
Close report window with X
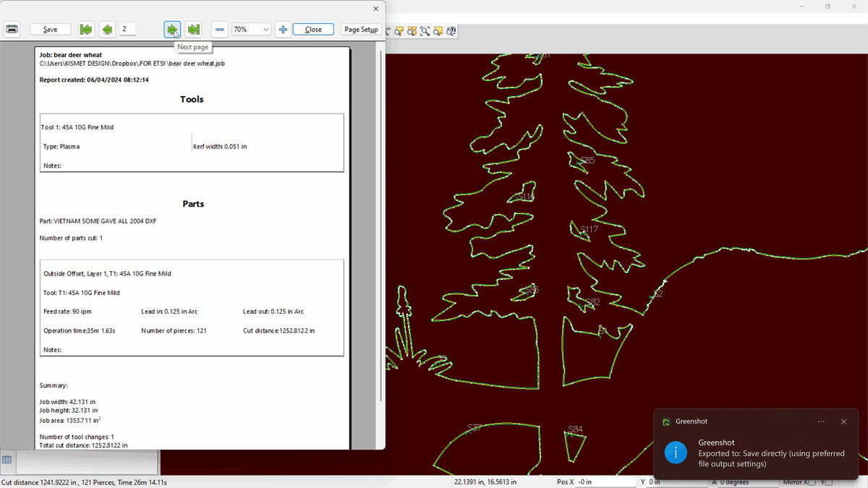tap(375, 9)
